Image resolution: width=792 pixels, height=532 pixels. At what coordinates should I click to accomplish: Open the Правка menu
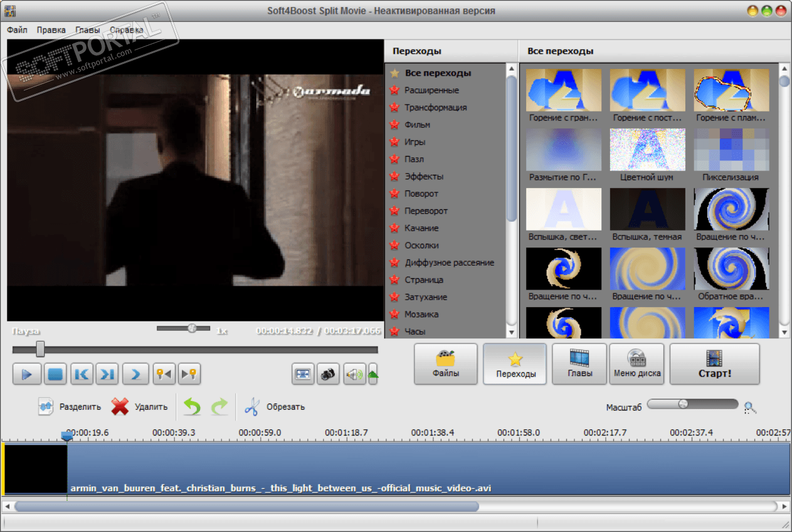point(51,29)
